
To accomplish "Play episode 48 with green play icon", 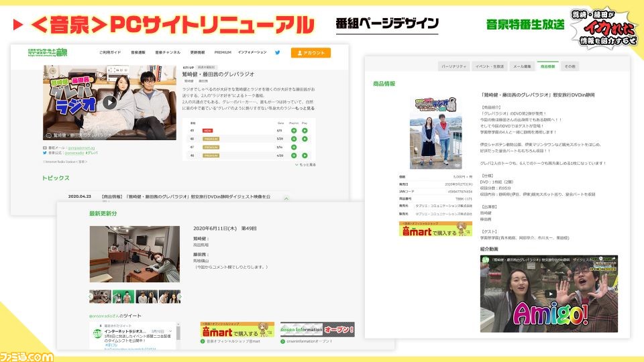I will (305, 139).
